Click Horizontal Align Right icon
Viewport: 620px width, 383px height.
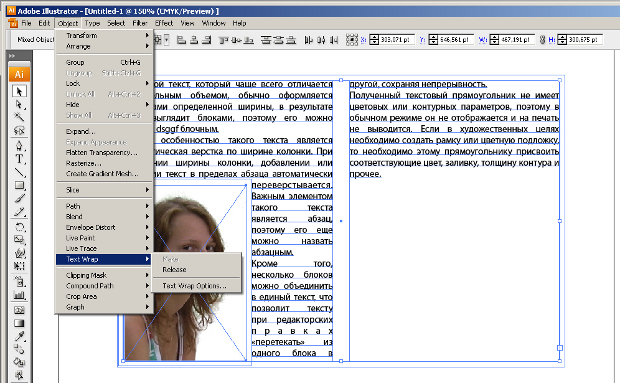tap(206, 40)
